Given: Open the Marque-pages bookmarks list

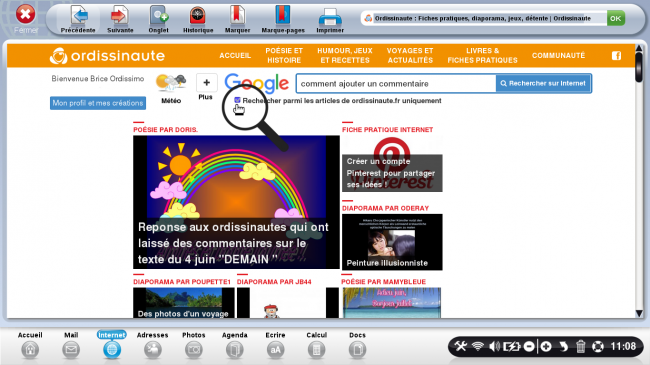Looking at the screenshot, I should tap(283, 19).
